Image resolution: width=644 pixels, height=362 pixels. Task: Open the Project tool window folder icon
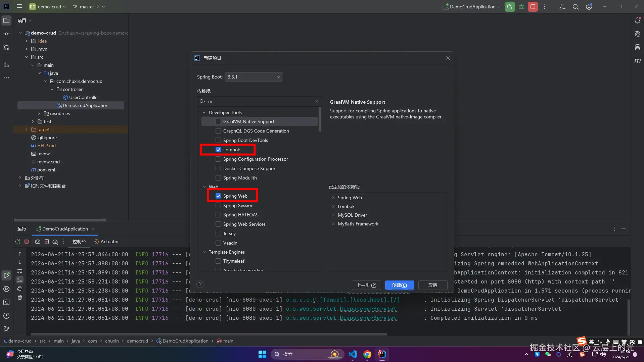pyautogui.click(x=6, y=20)
